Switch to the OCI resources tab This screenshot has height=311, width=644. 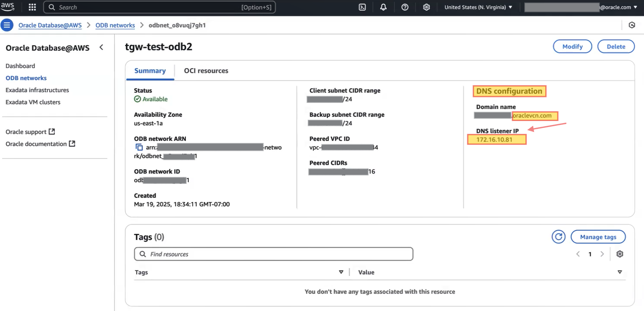206,71
